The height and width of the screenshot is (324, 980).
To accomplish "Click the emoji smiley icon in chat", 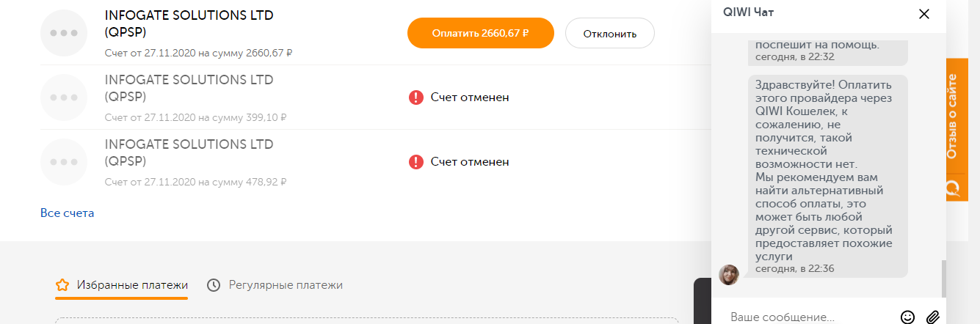I will pyautogui.click(x=907, y=317).
